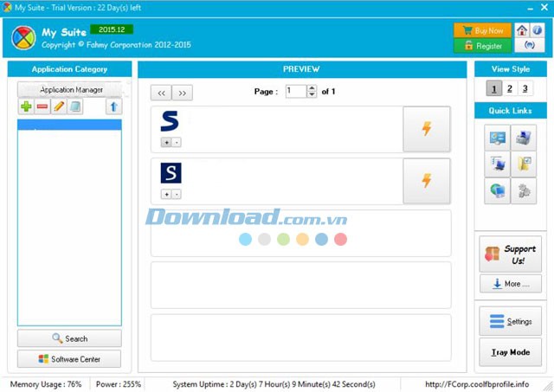Image resolution: width=554 pixels, height=392 pixels.
Task: Open the blue info icon in the header
Action: (538, 29)
